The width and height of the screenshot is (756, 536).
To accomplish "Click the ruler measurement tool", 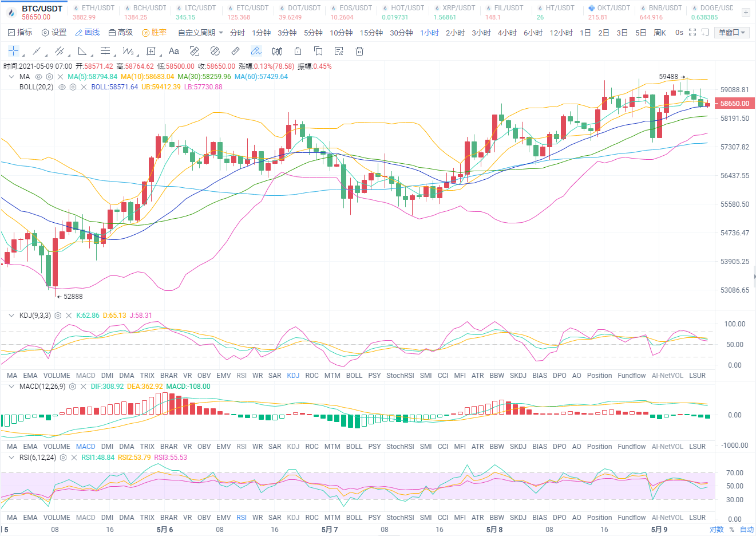I will tap(235, 51).
